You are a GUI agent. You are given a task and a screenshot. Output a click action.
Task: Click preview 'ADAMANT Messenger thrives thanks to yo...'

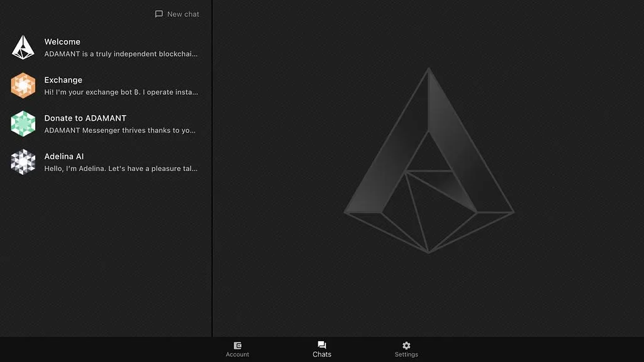click(120, 130)
